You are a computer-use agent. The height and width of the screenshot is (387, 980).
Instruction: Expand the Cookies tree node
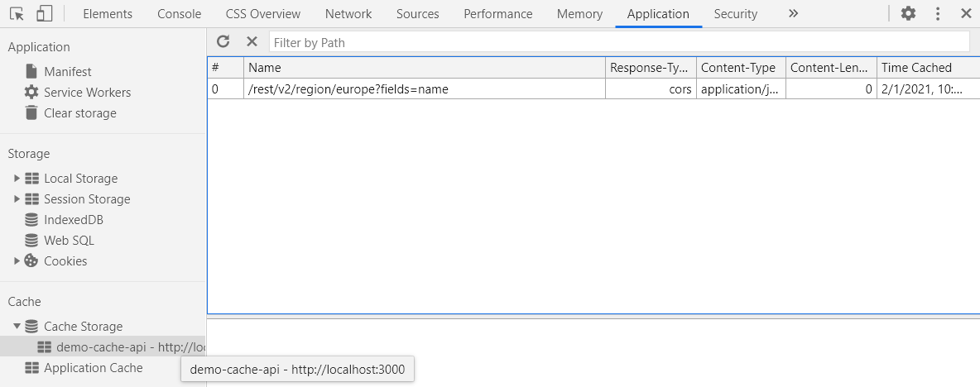point(17,261)
